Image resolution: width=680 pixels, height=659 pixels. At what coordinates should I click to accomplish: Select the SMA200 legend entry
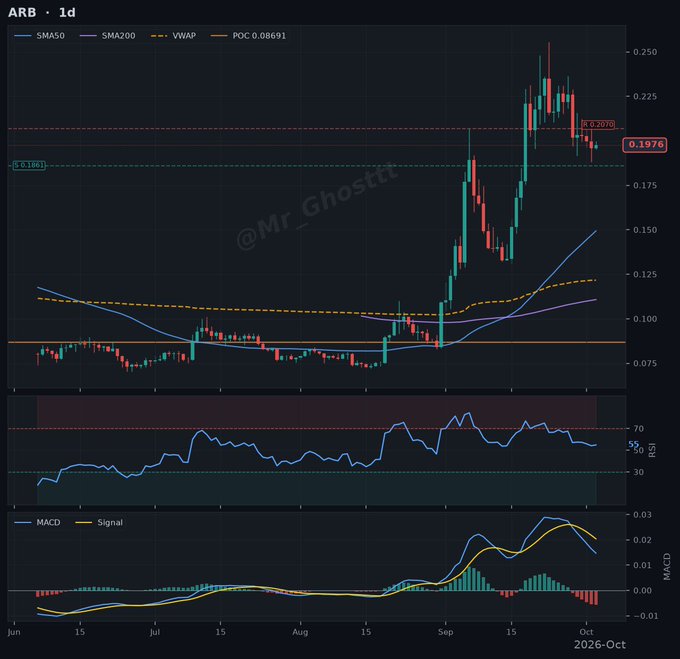[108, 36]
